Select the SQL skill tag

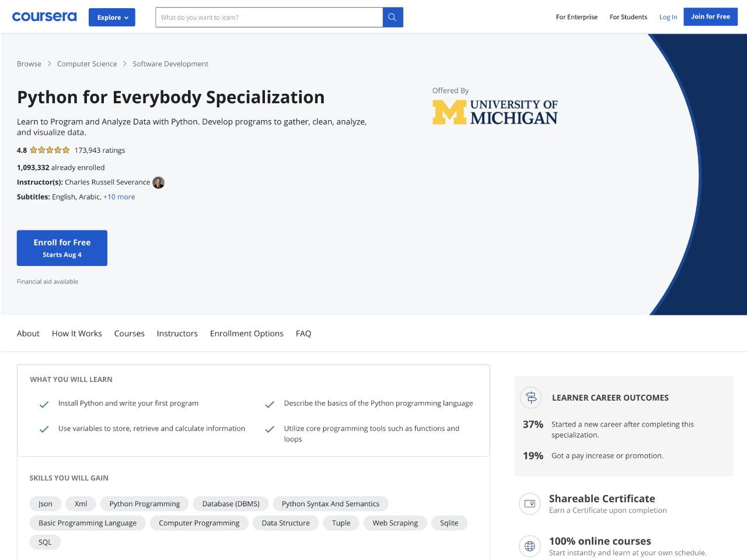pos(45,542)
